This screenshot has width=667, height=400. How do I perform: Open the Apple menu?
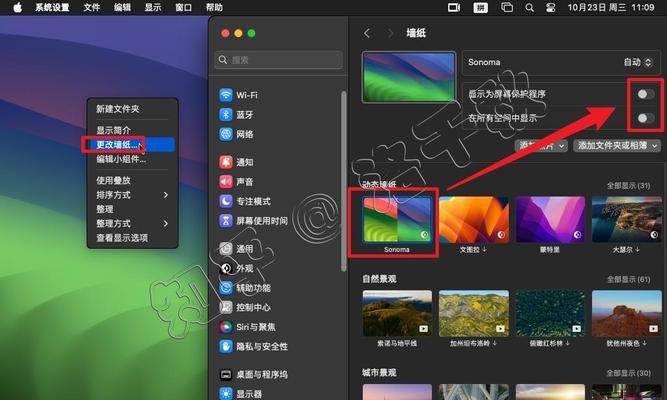click(x=17, y=7)
